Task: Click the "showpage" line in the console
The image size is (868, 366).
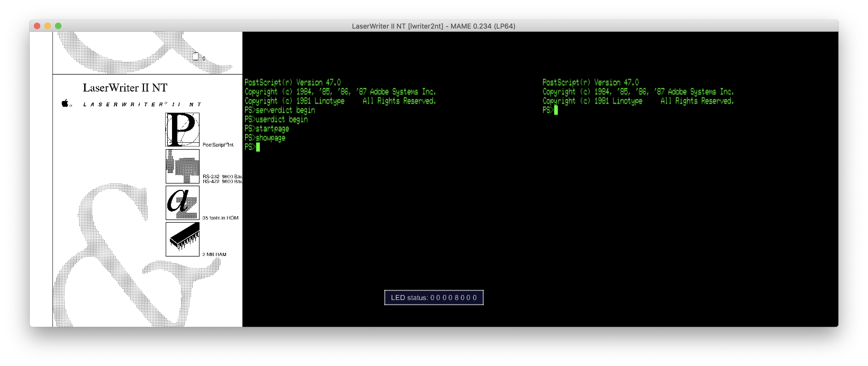Action: pos(270,138)
